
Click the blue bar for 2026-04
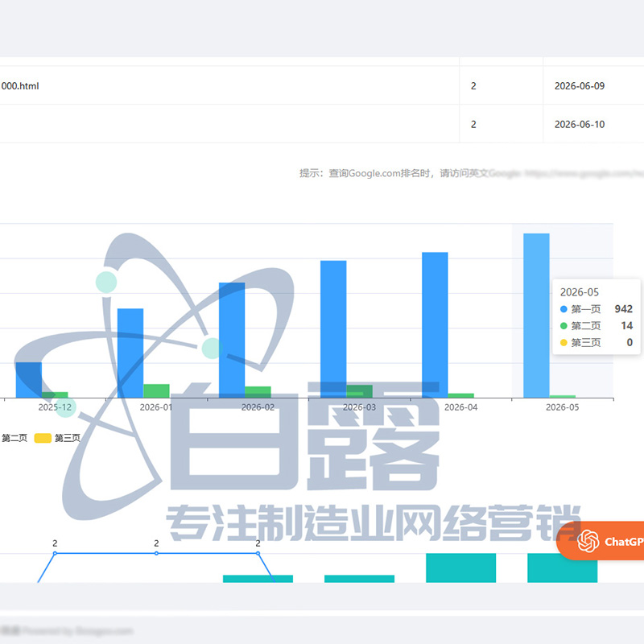435,325
